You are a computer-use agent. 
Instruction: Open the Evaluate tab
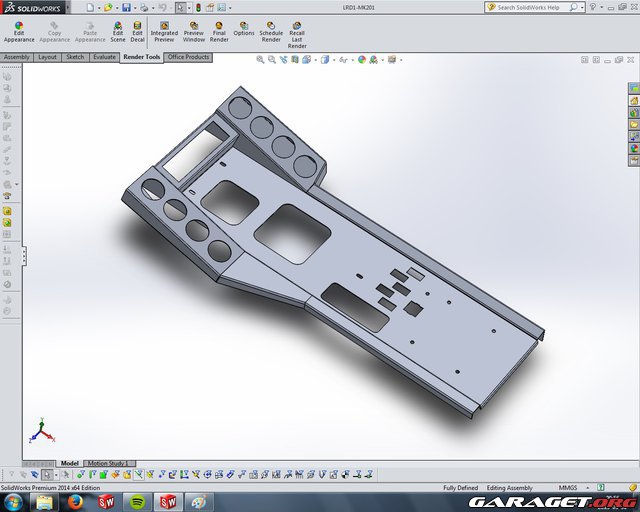pyautogui.click(x=104, y=57)
